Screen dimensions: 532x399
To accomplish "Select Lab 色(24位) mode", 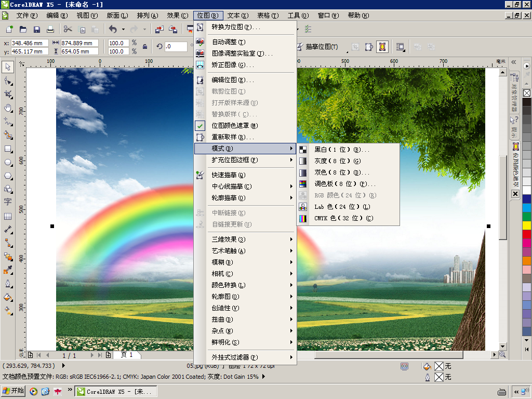I will point(349,207).
